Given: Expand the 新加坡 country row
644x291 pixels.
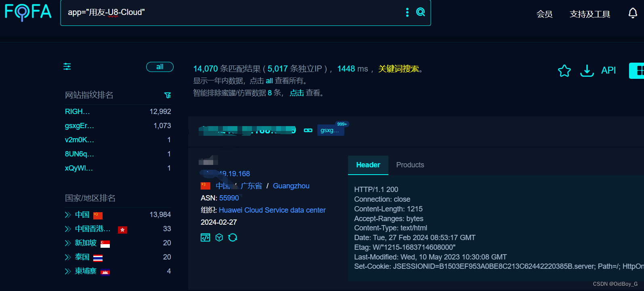Looking at the screenshot, I should [x=68, y=243].
